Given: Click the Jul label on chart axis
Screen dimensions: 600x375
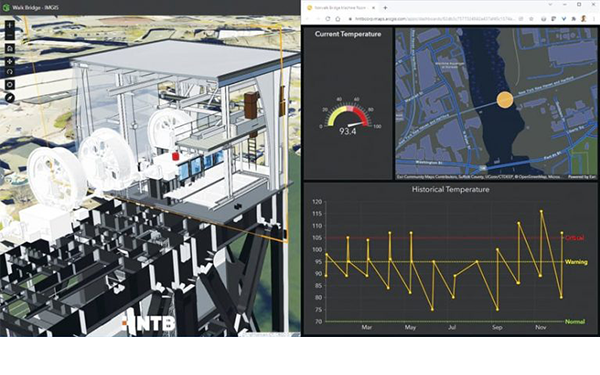Looking at the screenshot, I should coord(452,327).
